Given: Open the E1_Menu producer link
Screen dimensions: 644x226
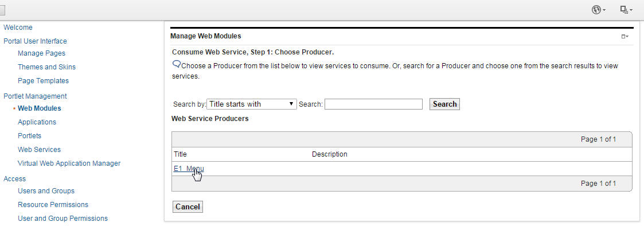Looking at the screenshot, I should 189,169.
